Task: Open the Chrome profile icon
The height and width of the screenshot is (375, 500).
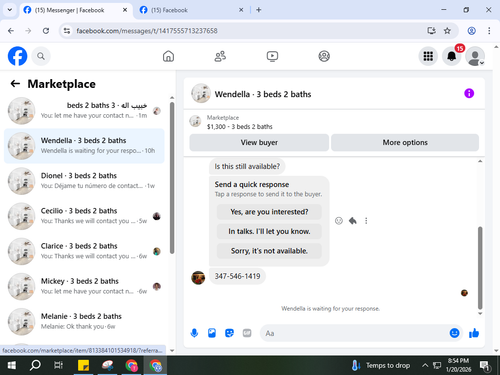Action: point(471,31)
